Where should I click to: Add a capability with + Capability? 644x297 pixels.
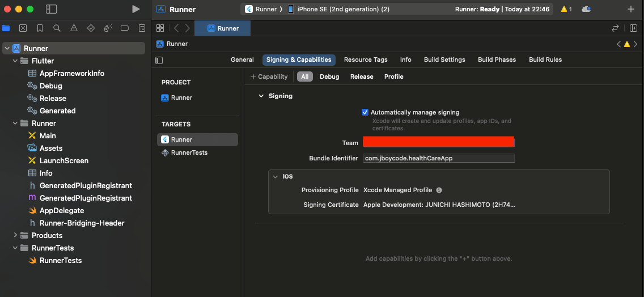click(269, 77)
